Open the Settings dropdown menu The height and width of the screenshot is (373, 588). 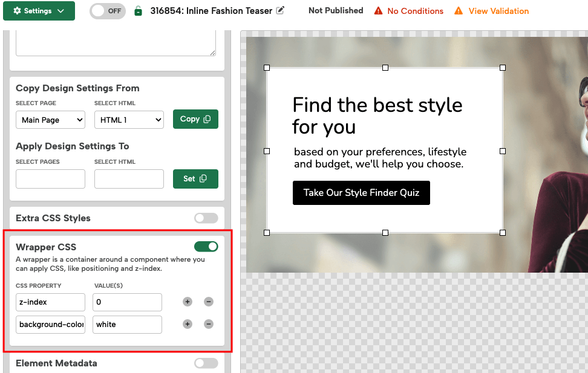click(39, 11)
